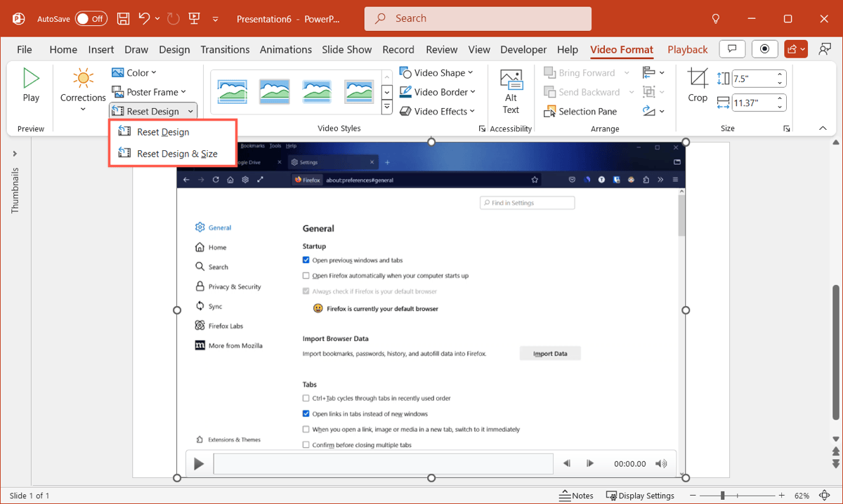Mute the video with the volume icon
843x504 pixels.
pos(661,463)
